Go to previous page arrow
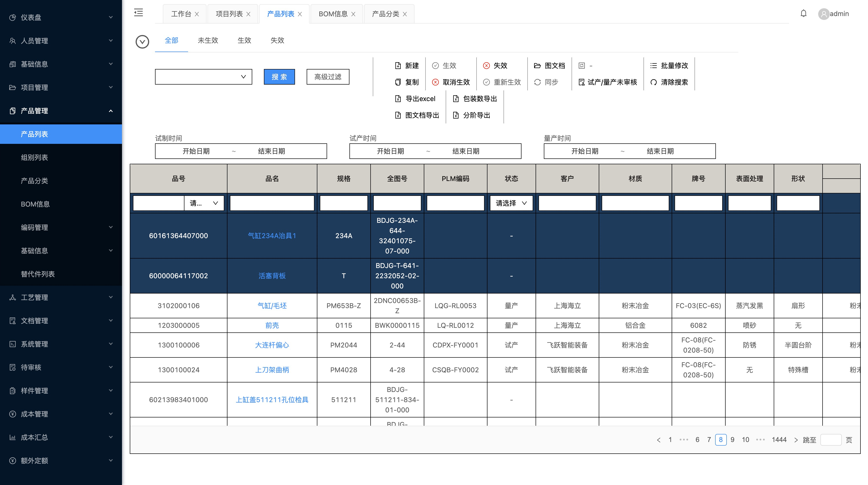 (x=659, y=440)
